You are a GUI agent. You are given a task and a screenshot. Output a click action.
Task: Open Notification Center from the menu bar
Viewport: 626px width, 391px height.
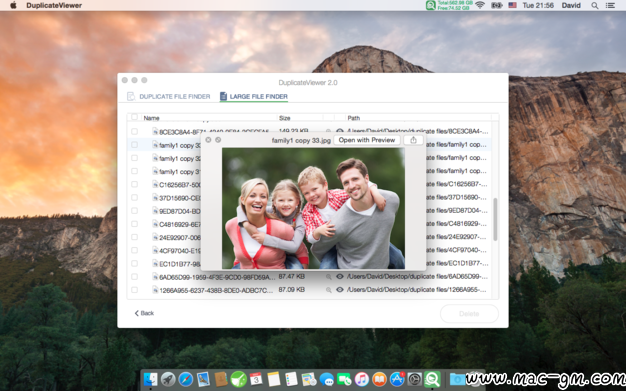610,5
